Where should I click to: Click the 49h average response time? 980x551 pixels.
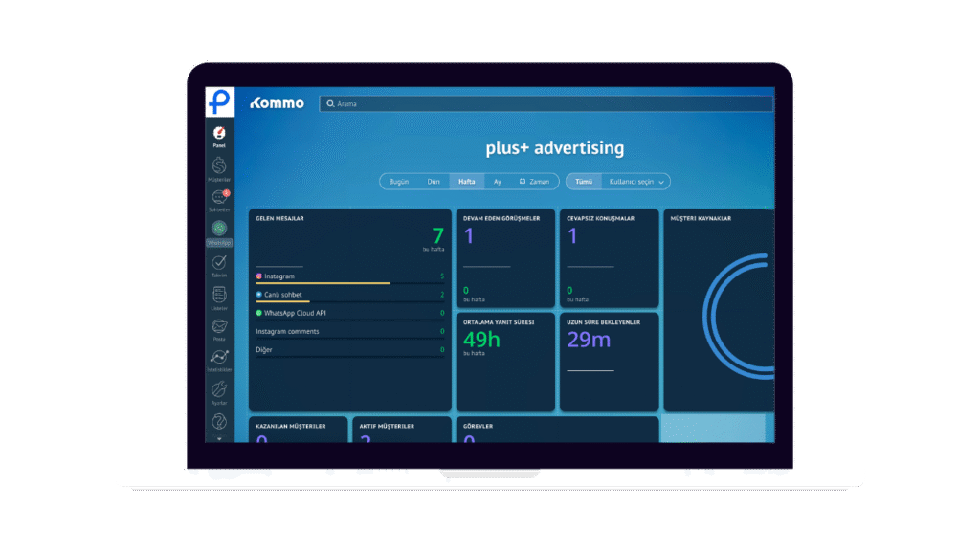pos(482,340)
